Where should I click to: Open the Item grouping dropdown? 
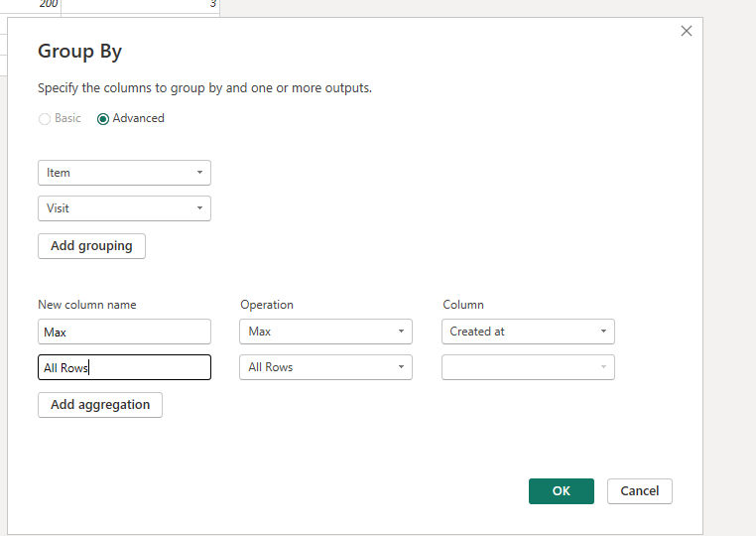(x=124, y=173)
